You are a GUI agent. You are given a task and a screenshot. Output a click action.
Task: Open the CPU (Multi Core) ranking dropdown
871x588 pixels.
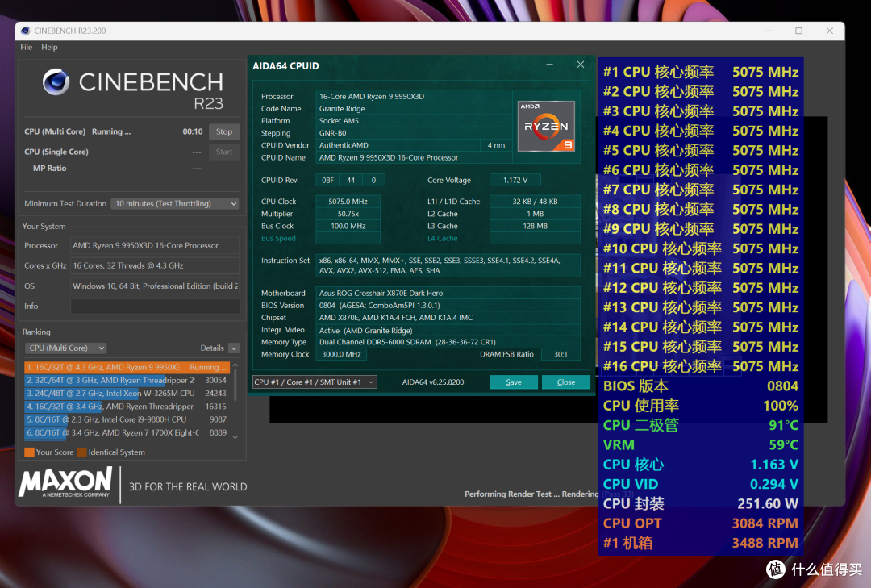pos(65,348)
